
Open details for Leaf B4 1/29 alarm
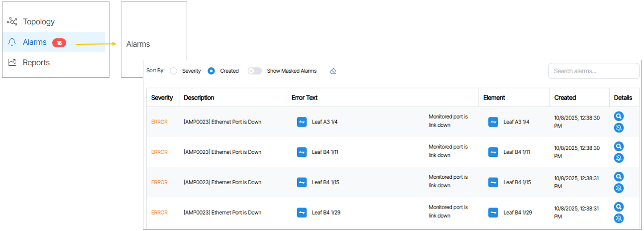pos(619,207)
